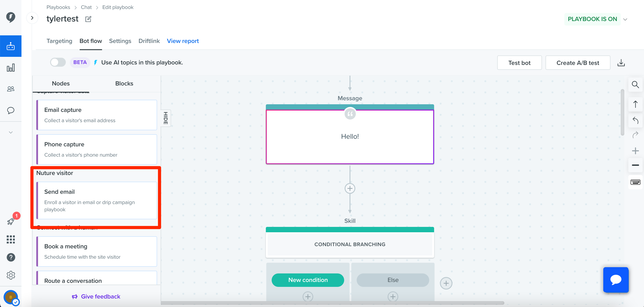Click the download icon beside Create A/B test
This screenshot has width=644, height=307.
(621, 63)
